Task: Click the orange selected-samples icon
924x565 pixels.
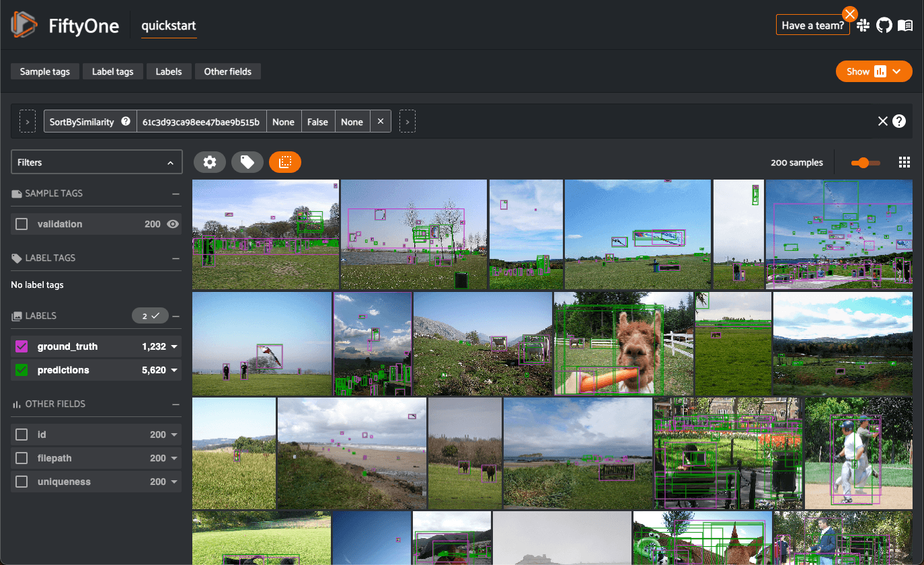Action: click(x=284, y=162)
